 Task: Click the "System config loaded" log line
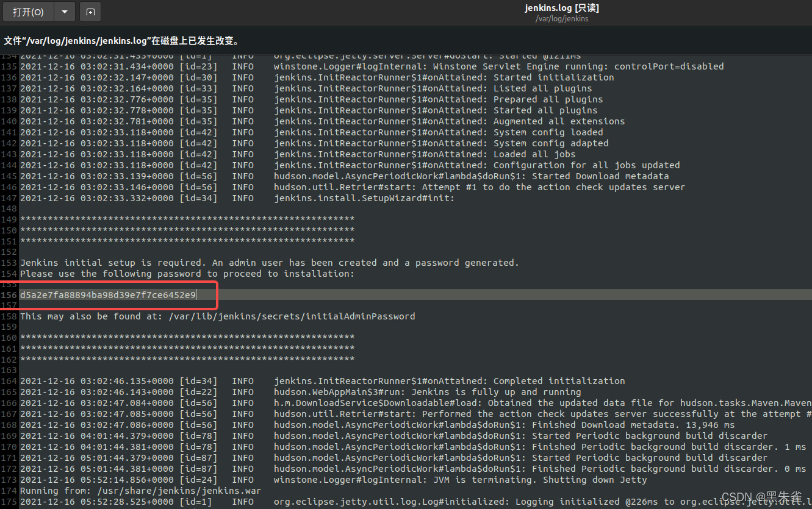pyautogui.click(x=312, y=132)
